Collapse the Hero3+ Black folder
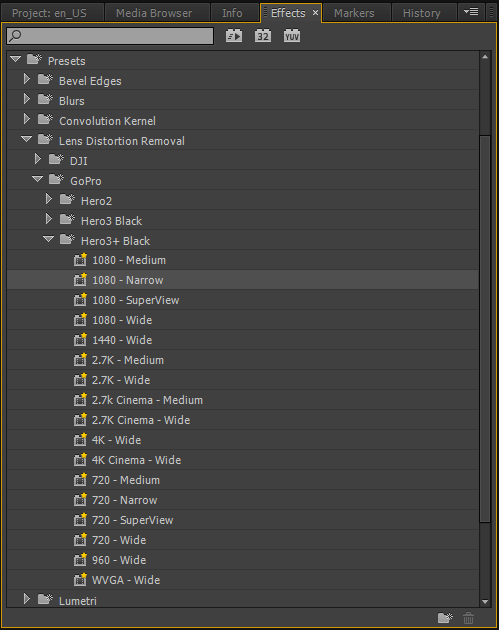 click(x=48, y=239)
